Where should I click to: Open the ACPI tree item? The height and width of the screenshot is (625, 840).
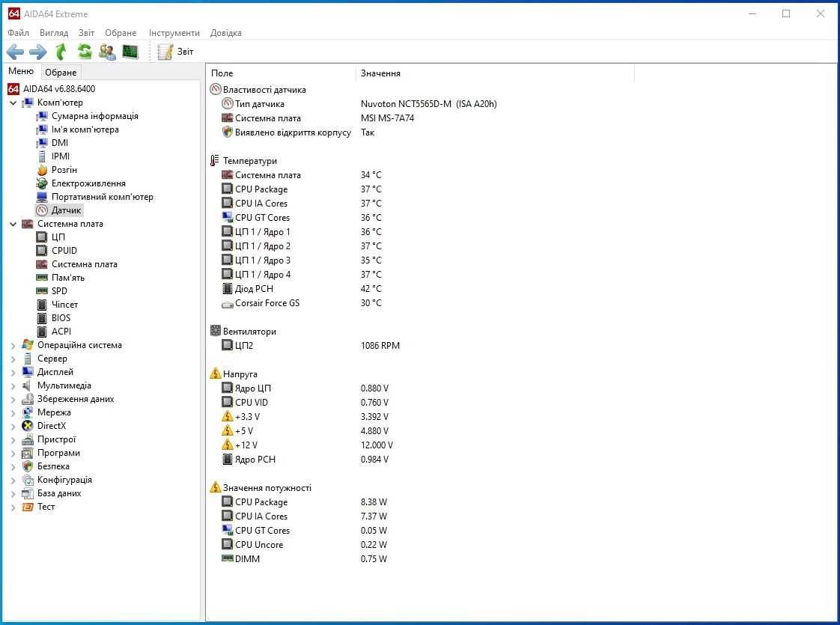click(x=61, y=332)
